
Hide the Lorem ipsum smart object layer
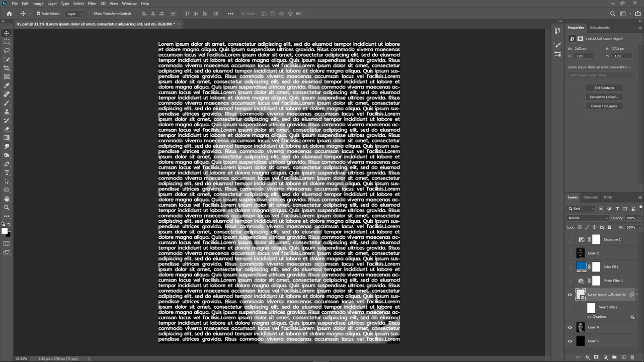click(570, 295)
